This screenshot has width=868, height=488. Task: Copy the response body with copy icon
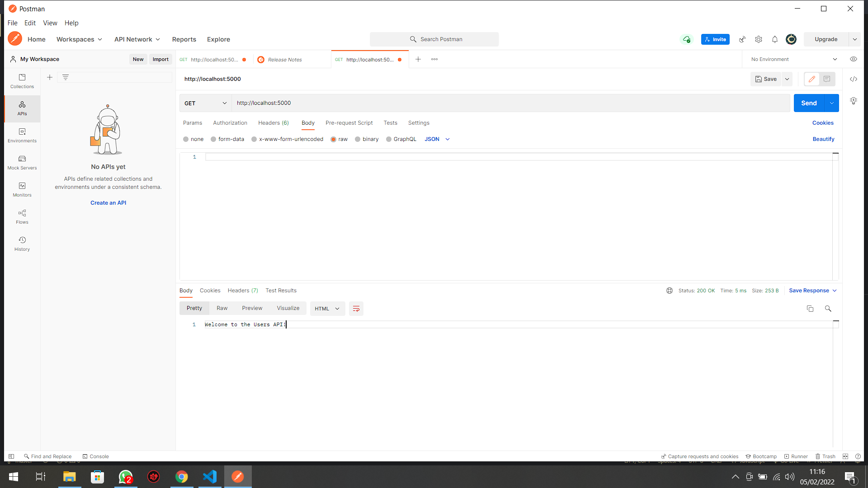[810, 309]
